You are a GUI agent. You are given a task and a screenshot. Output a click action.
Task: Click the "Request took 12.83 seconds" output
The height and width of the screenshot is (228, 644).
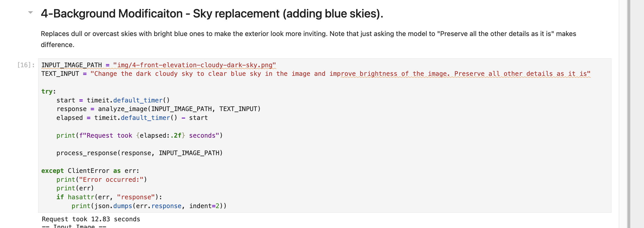[91, 219]
